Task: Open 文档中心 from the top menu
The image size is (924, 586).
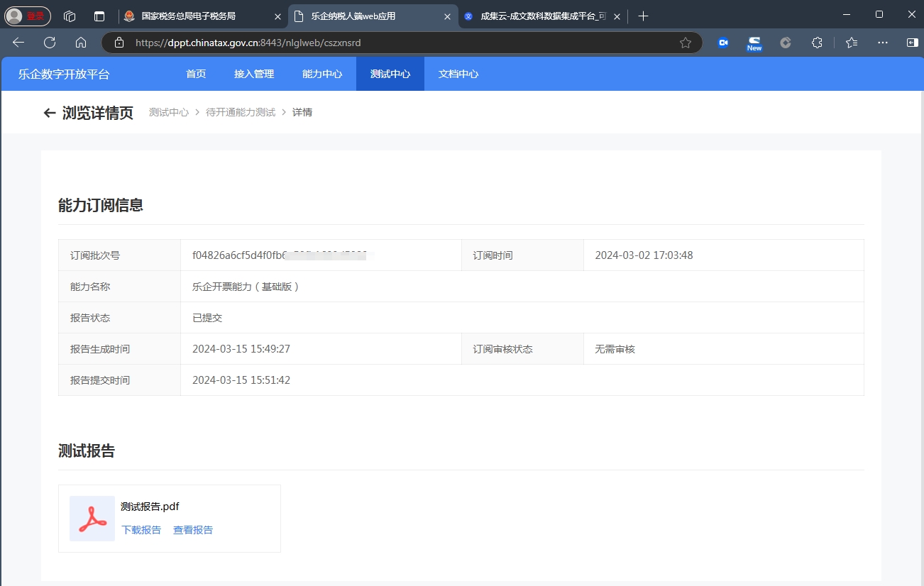Action: pos(458,74)
